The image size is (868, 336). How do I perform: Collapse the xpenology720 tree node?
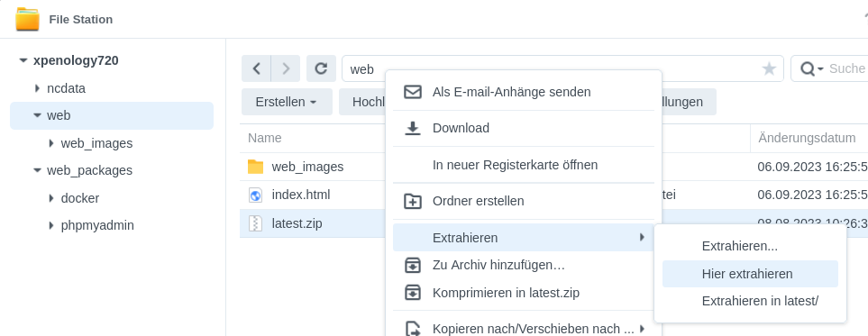pos(23,60)
